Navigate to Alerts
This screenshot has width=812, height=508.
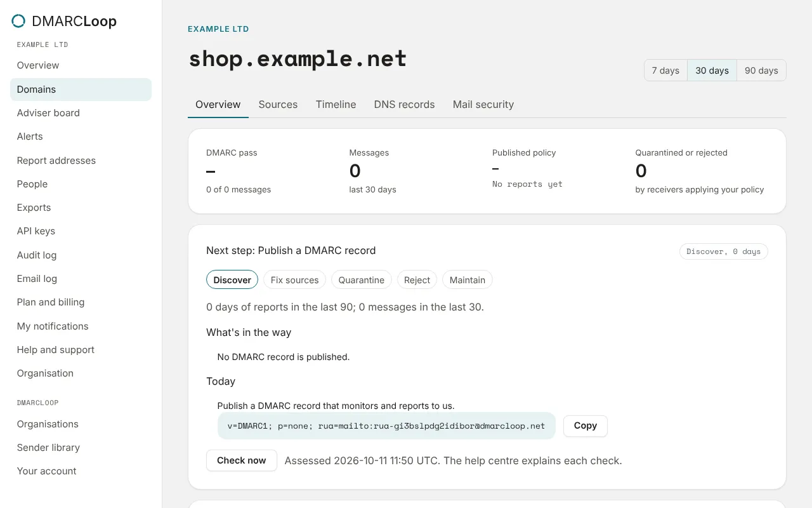(x=81, y=137)
